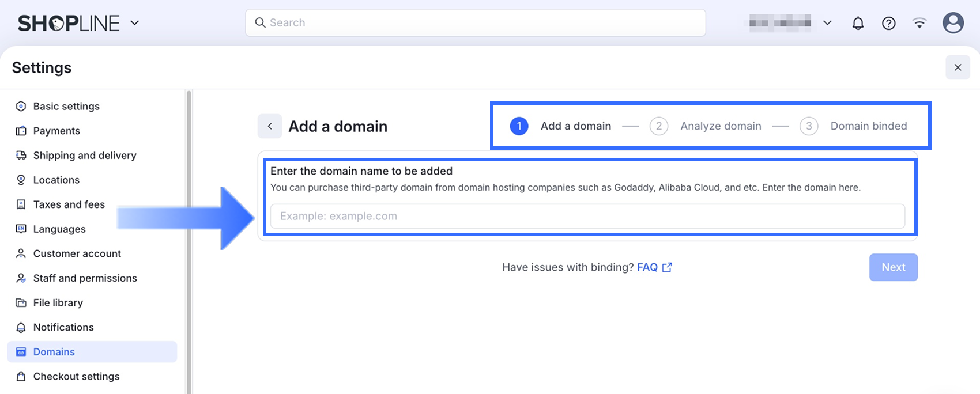980x394 pixels.
Task: Go back using the left chevron button
Action: (x=270, y=126)
